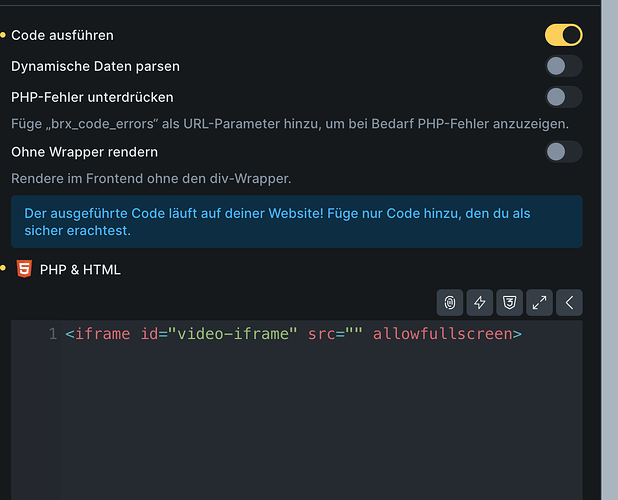Turn on PHP-Fehler unterdrücken toggle
The width and height of the screenshot is (618, 500).
(x=564, y=97)
